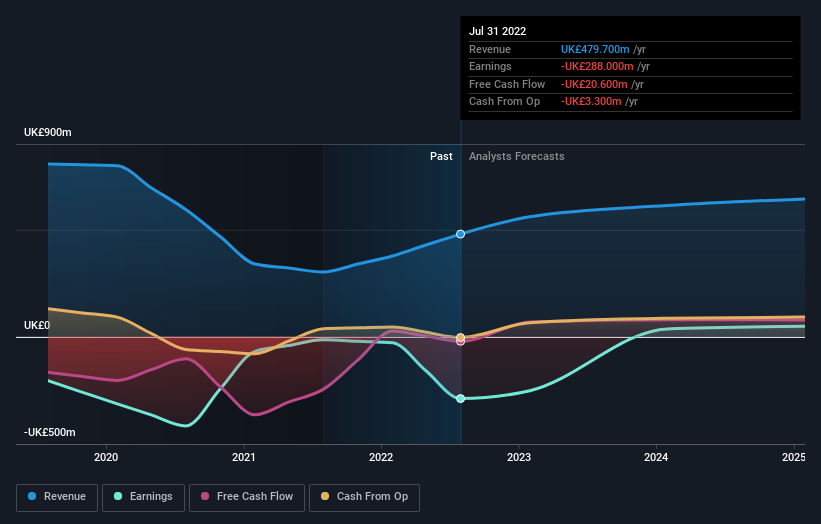The width and height of the screenshot is (821, 524).
Task: Click the Jul 31 2022 tooltip date
Action: tap(497, 31)
